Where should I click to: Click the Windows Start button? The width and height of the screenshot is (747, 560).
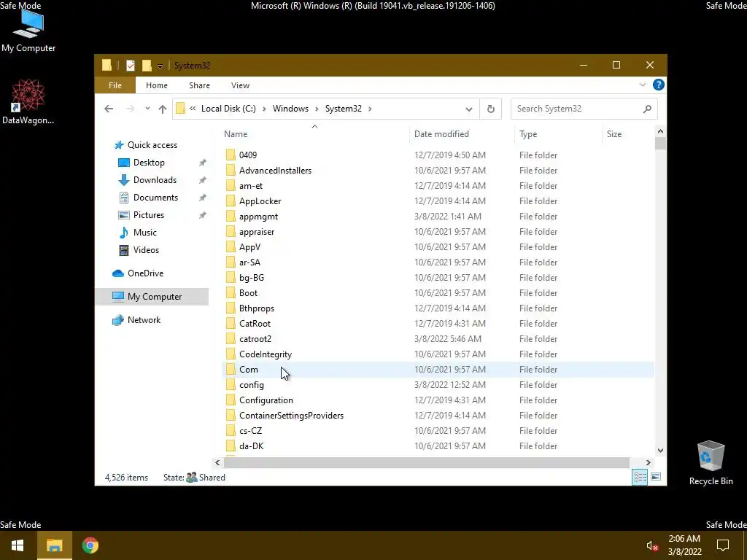tap(18, 545)
